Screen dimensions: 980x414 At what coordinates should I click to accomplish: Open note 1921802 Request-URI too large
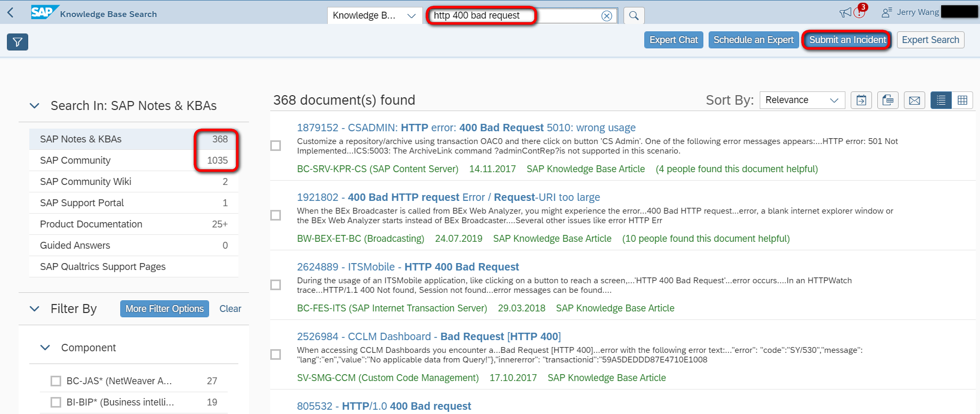(449, 197)
